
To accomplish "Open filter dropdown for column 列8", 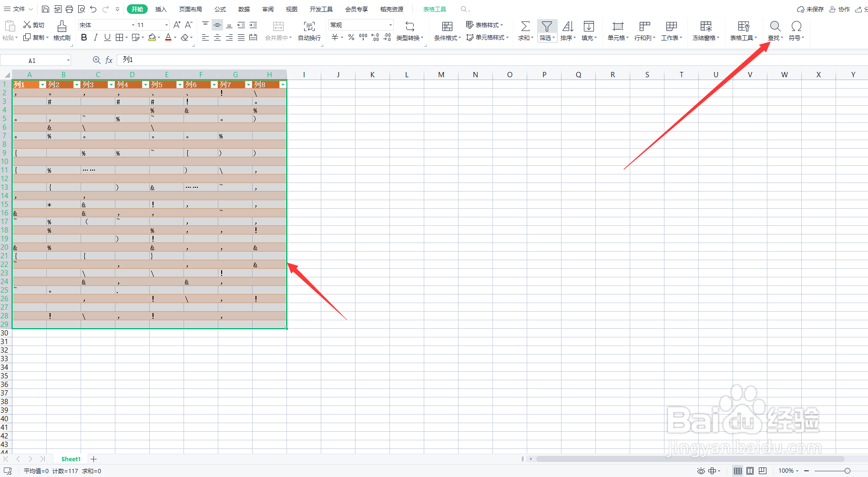I will (283, 84).
